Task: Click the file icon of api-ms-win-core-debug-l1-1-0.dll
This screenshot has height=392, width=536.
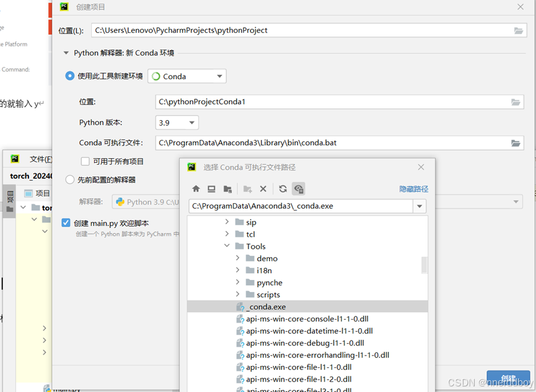Action: [240, 343]
